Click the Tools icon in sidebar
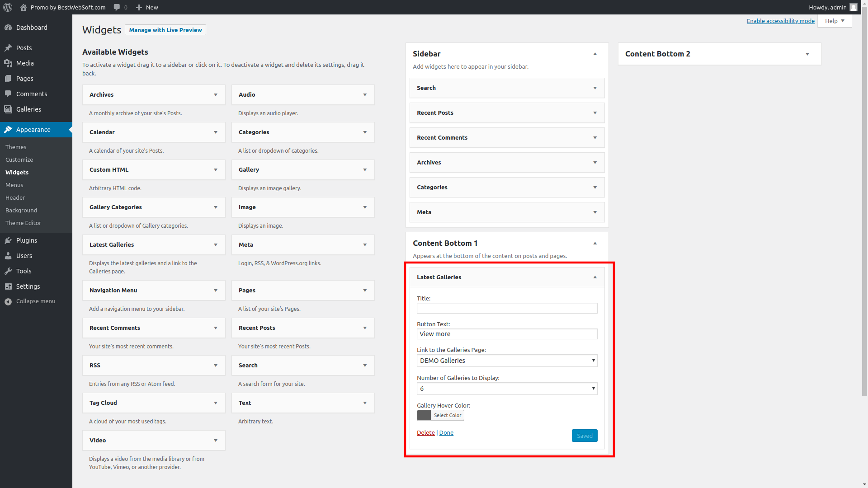Viewport: 868px width, 488px height. point(8,271)
